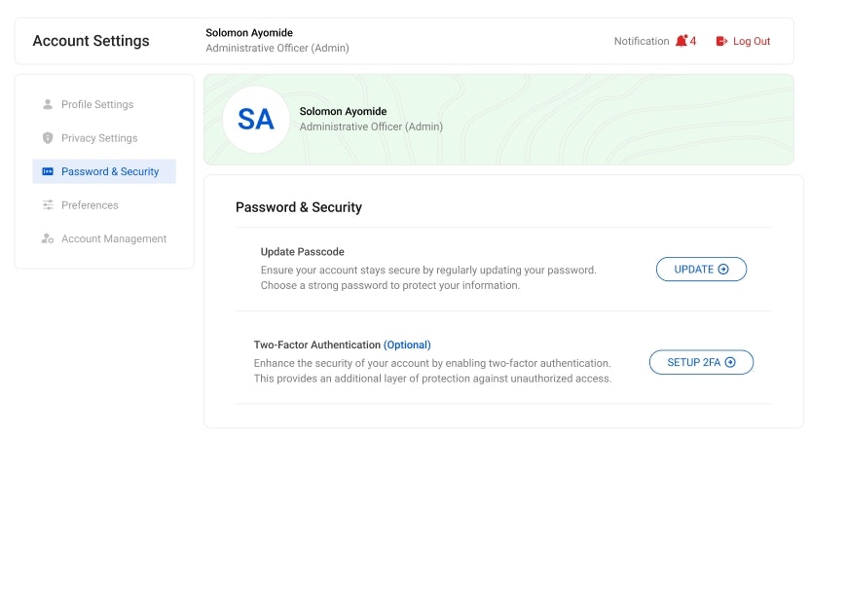Click the arrow icon in the UPDATE button
847x616 pixels.
pyautogui.click(x=723, y=270)
